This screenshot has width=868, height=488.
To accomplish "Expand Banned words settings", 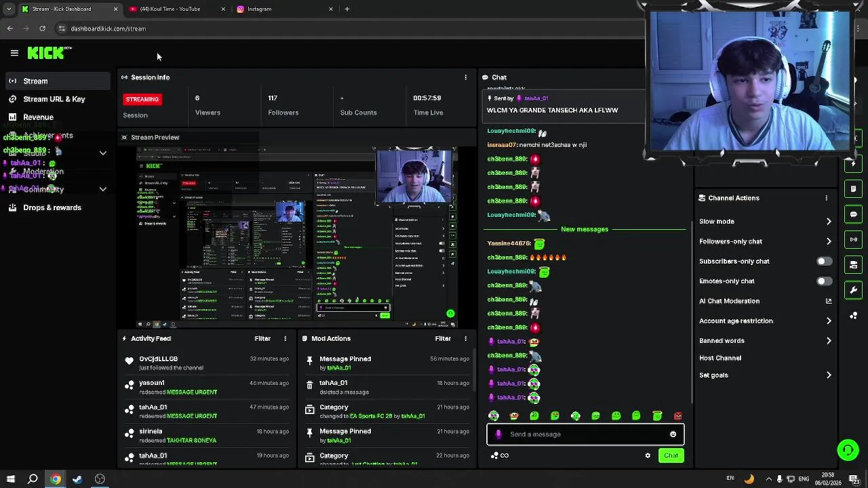I will click(x=829, y=341).
